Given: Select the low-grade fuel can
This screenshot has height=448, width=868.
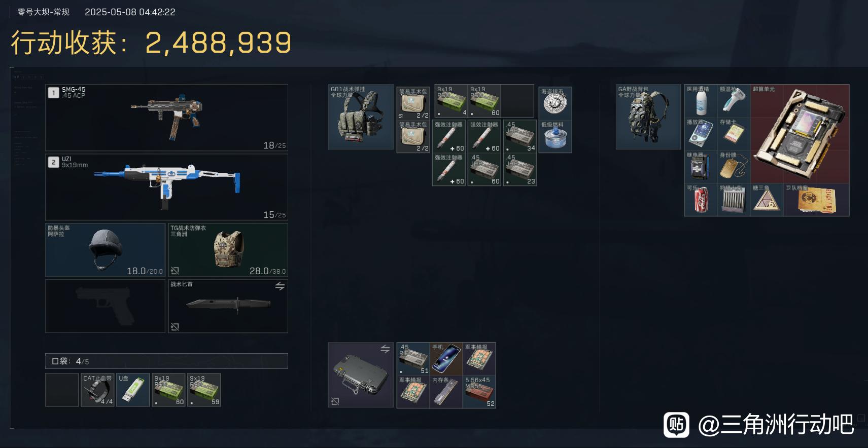Looking at the screenshot, I should (555, 136).
